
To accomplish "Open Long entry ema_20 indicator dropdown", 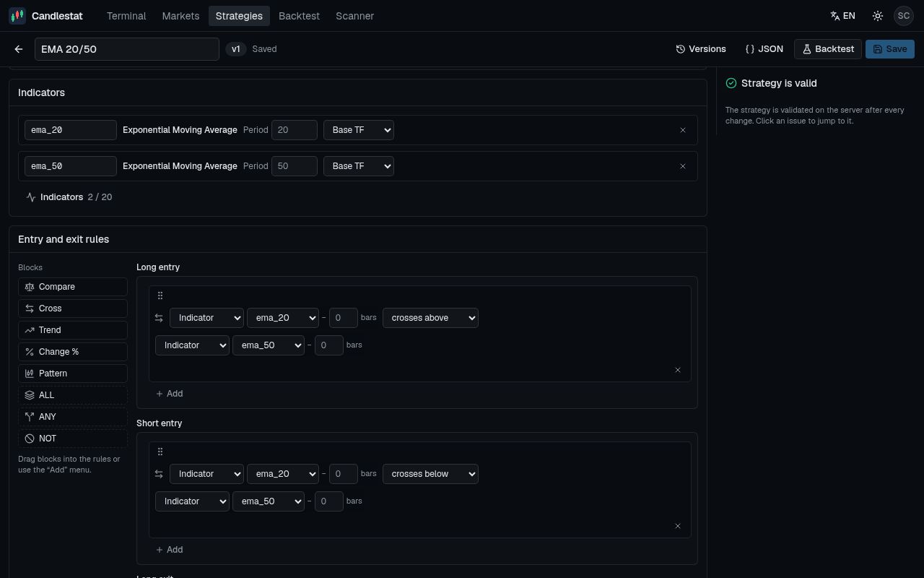I will (x=283, y=318).
